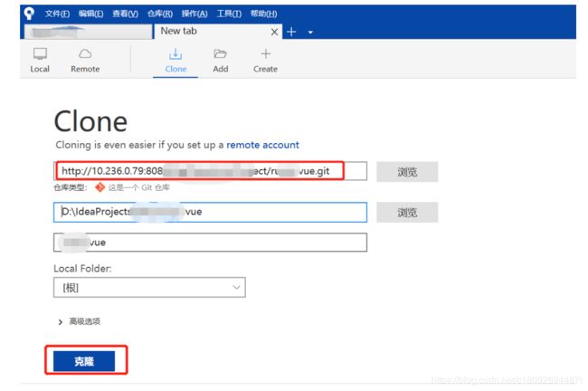Click 浏览 beside the URL field
Image resolution: width=588 pixels, height=391 pixels.
(407, 172)
